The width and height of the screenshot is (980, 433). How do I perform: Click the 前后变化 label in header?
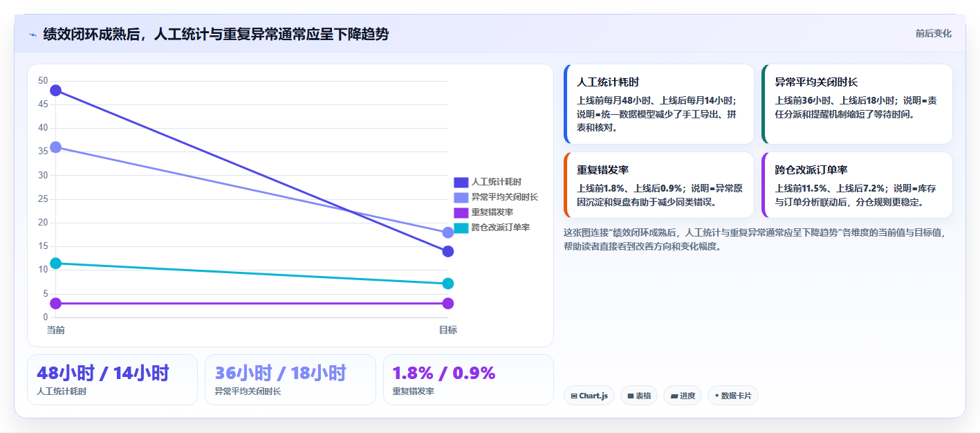pyautogui.click(x=933, y=33)
